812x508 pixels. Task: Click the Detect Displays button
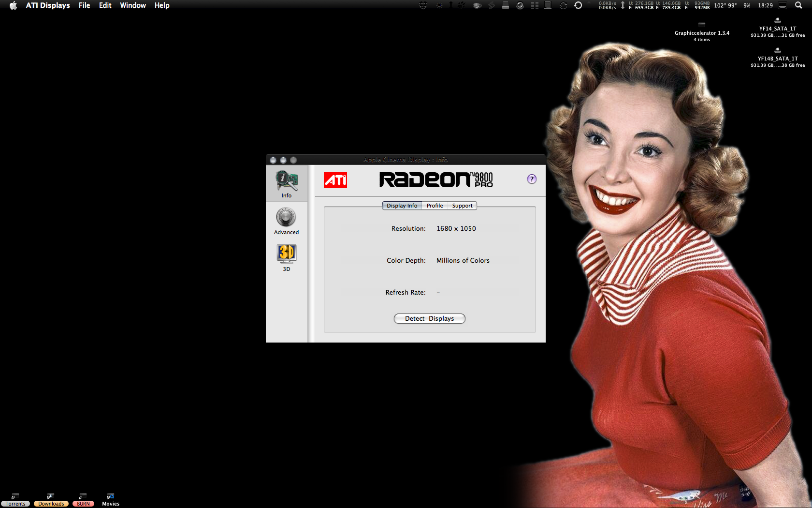tap(429, 318)
